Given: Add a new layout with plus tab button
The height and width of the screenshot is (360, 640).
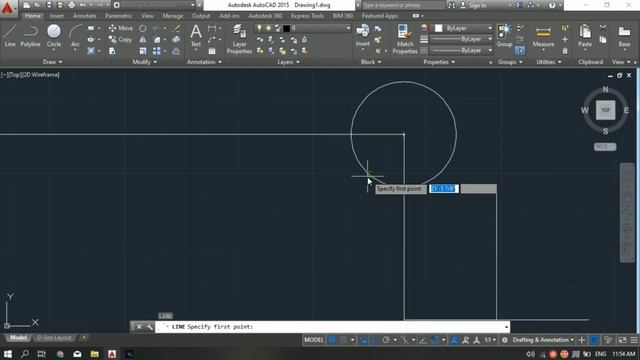Looking at the screenshot, I should 83,338.
